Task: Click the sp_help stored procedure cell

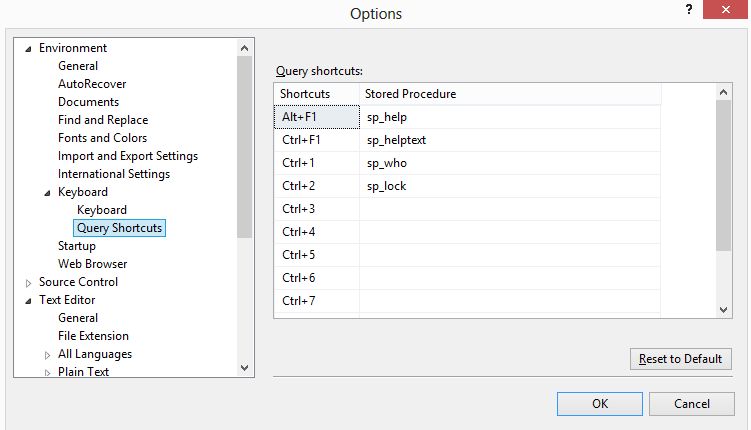Action: (510, 117)
